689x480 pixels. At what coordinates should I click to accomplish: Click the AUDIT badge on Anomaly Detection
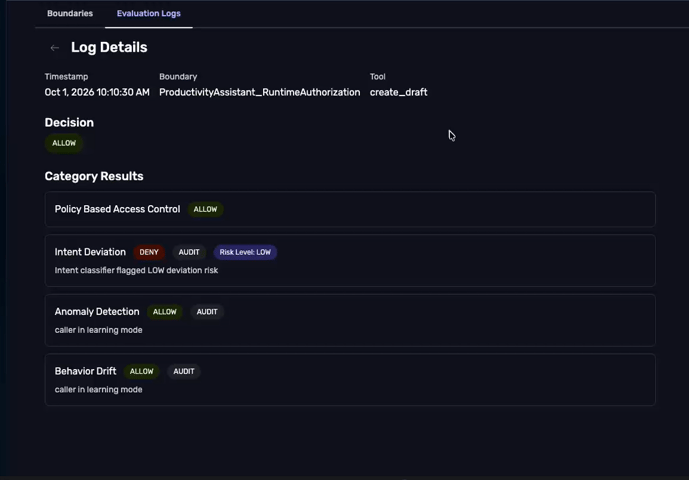207,312
